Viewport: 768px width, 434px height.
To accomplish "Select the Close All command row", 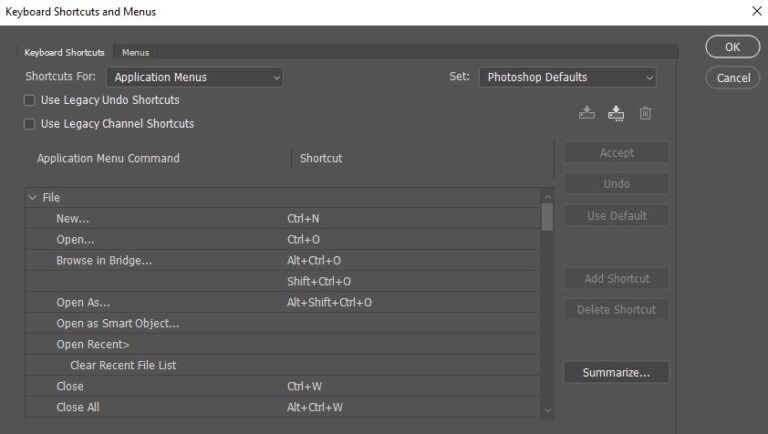I will pyautogui.click(x=78, y=408).
